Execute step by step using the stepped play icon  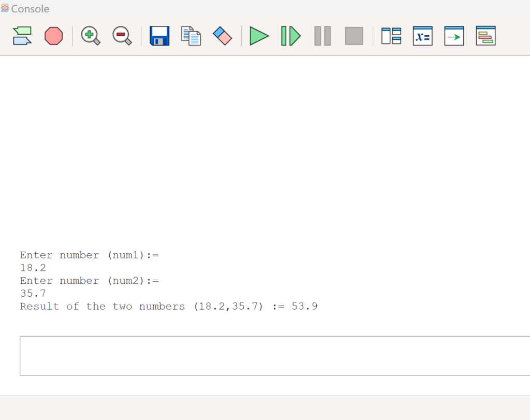pos(290,36)
